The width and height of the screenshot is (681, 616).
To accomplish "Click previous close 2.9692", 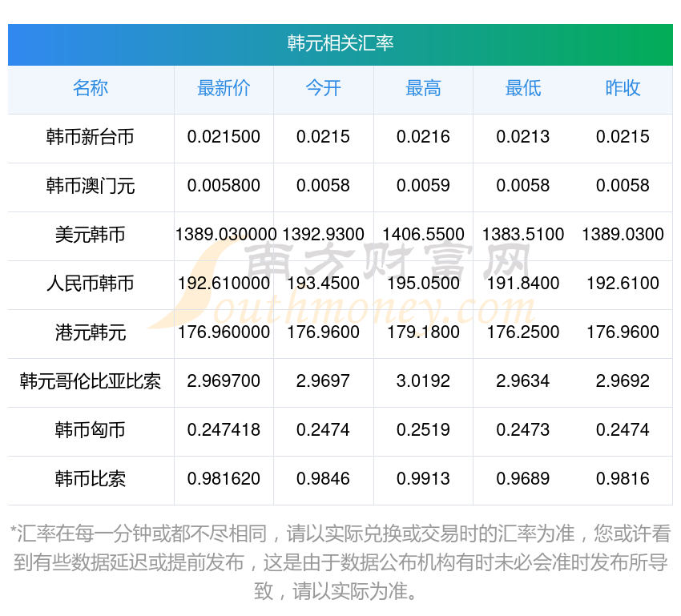I will (623, 381).
